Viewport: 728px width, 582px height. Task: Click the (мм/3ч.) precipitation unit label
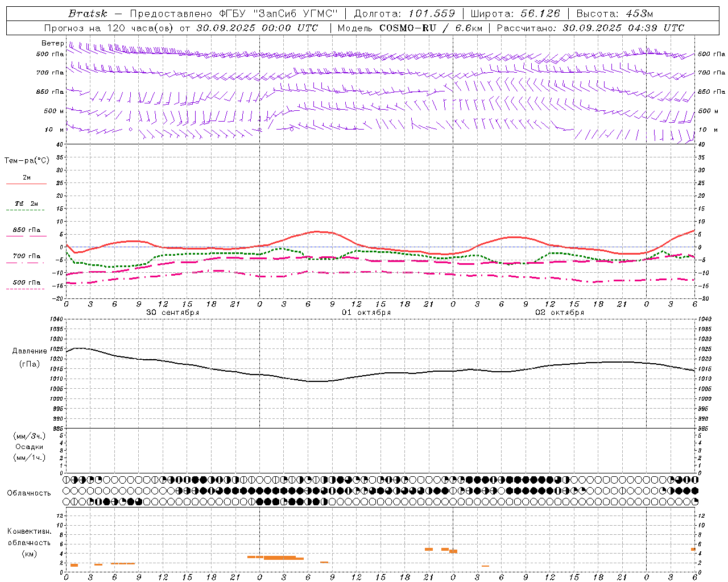[30, 436]
